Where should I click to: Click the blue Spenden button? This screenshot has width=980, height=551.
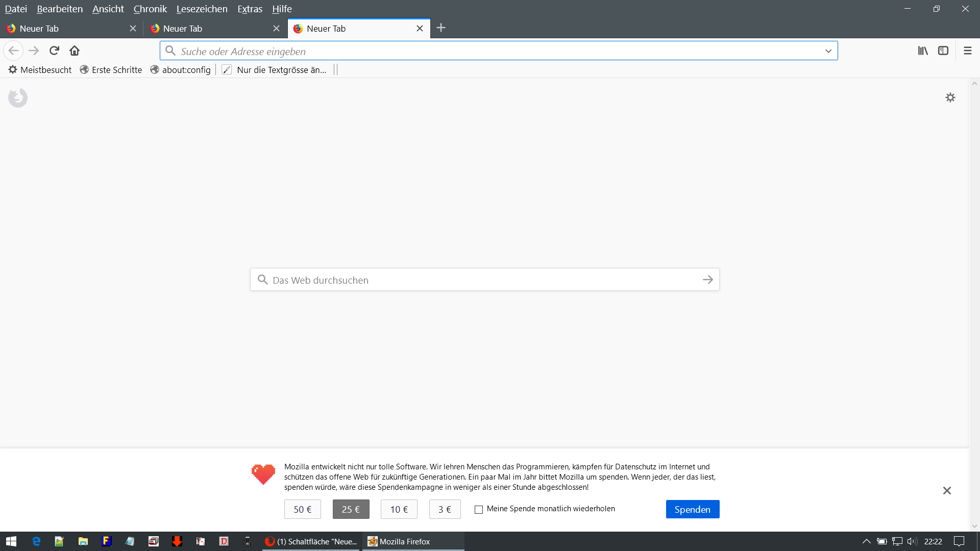pos(692,509)
